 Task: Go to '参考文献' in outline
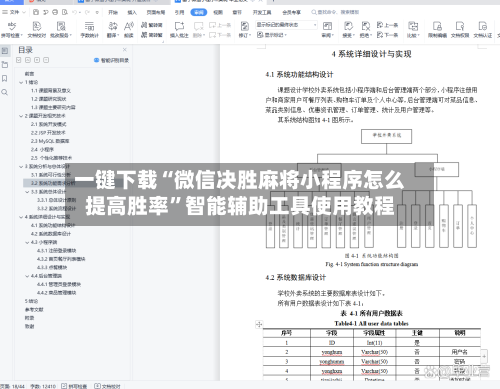pos(34,310)
